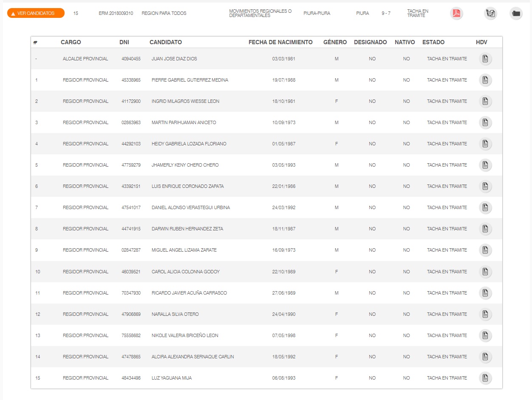Show HDV of Darwin Ruben Hernandez Zeta
This screenshot has width=532, height=400.
pyautogui.click(x=485, y=229)
